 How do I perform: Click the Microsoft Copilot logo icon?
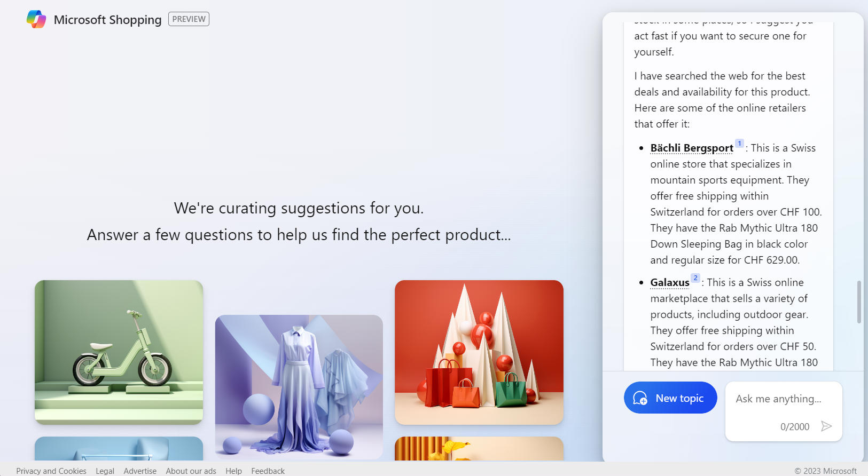point(36,19)
